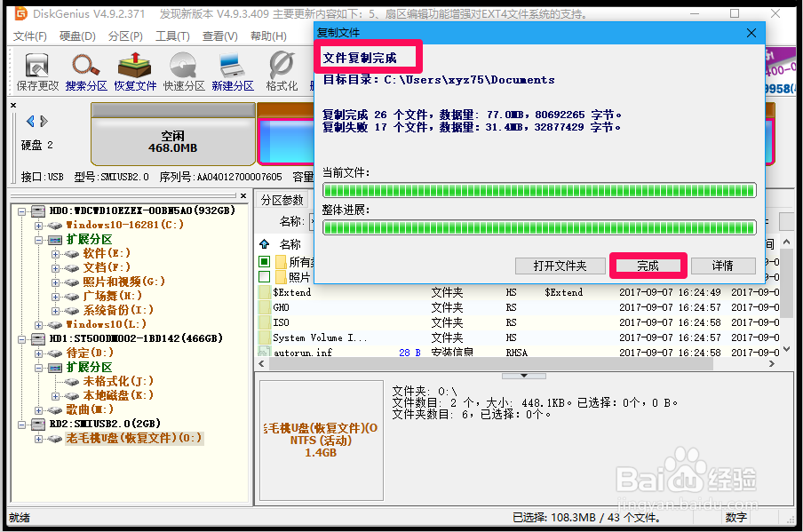The image size is (803, 532).
Task: Click the 就绪 status bar text
Action: point(20,518)
